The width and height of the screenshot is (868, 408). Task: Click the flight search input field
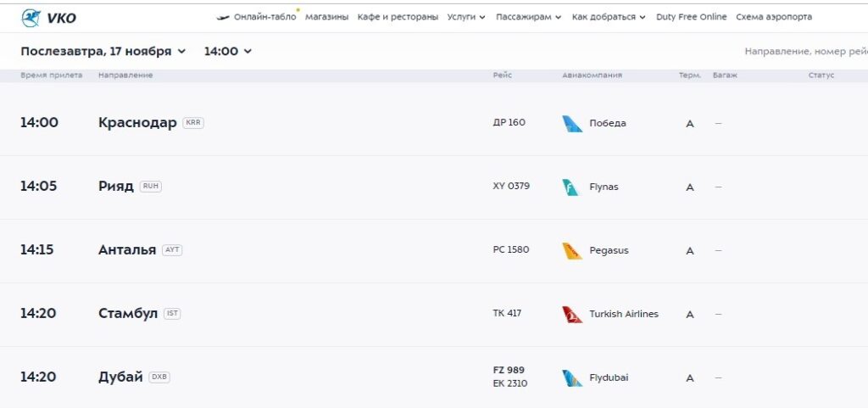click(x=805, y=52)
